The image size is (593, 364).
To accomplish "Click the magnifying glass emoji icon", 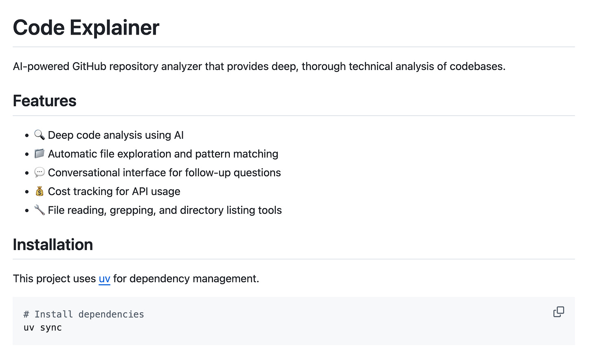I will click(x=40, y=135).
